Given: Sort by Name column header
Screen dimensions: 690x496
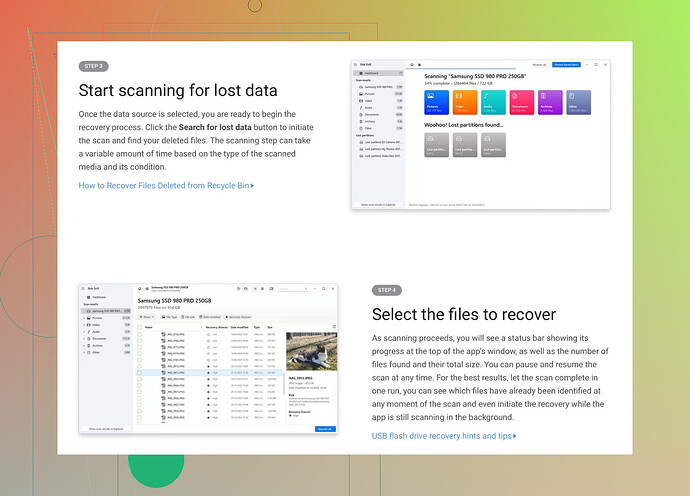Looking at the screenshot, I should (x=149, y=327).
